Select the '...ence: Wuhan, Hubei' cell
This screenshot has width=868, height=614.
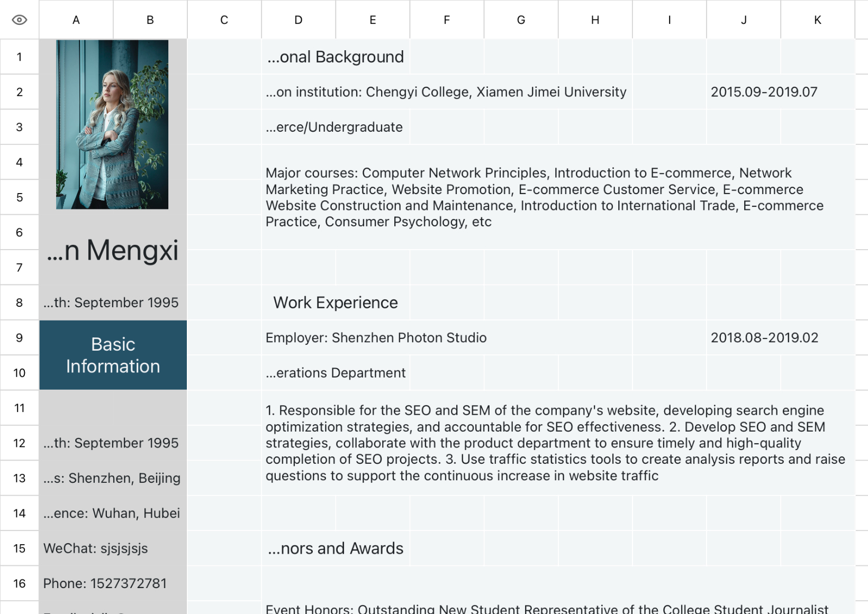click(113, 513)
